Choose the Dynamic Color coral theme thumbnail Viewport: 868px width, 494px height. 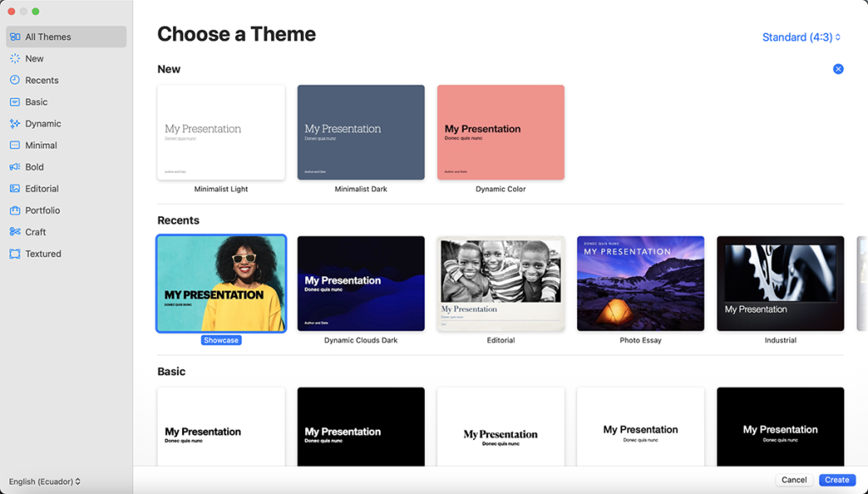click(500, 132)
